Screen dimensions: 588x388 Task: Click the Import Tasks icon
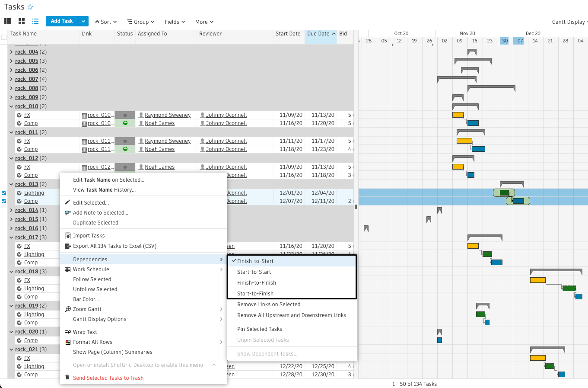tap(68, 235)
